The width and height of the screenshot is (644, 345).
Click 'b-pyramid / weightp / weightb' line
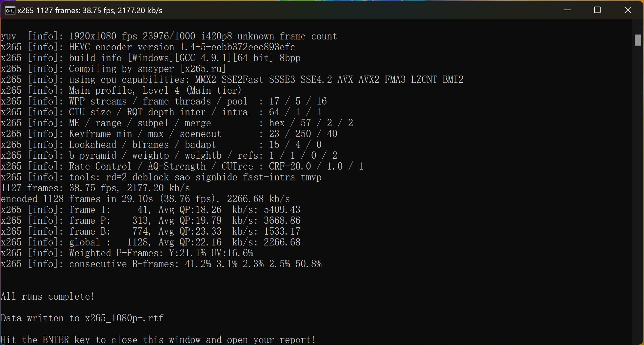coord(169,155)
